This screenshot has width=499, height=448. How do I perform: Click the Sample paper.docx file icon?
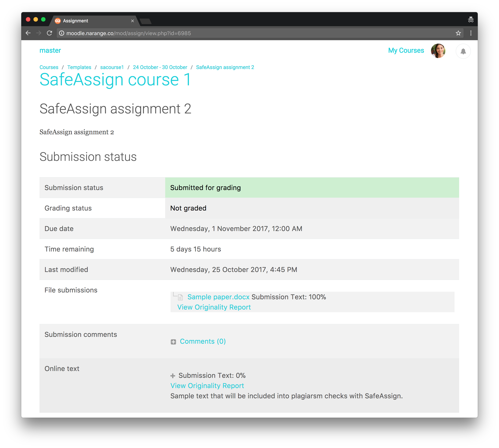[180, 297]
